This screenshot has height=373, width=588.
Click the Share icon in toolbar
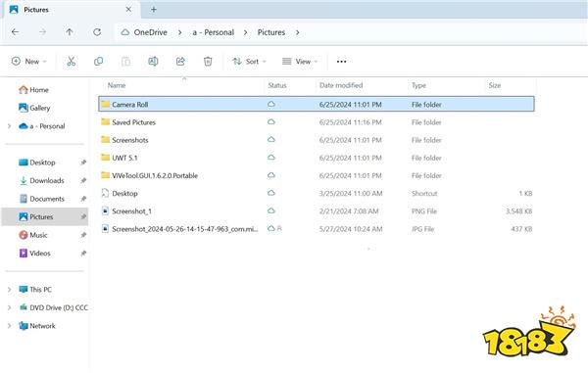point(180,61)
